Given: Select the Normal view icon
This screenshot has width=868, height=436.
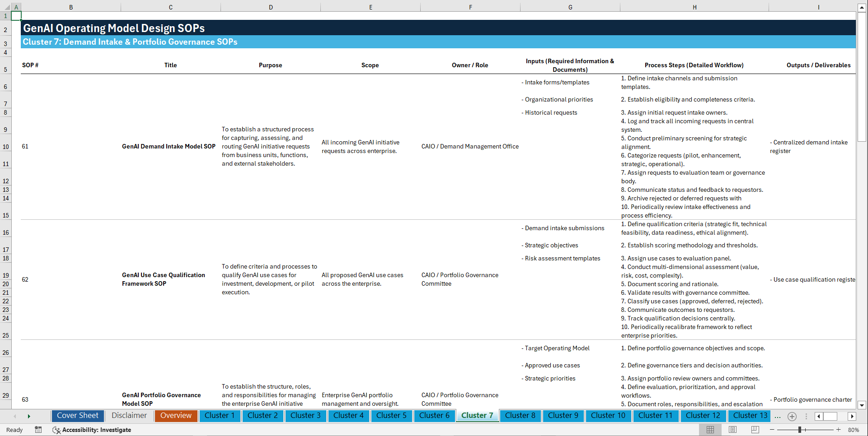Looking at the screenshot, I should click(710, 430).
